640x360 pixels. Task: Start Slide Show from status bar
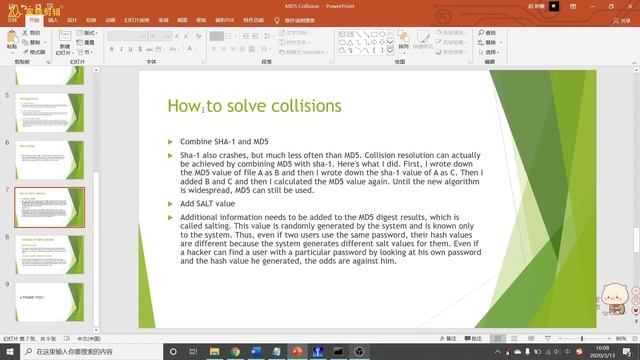point(548,339)
